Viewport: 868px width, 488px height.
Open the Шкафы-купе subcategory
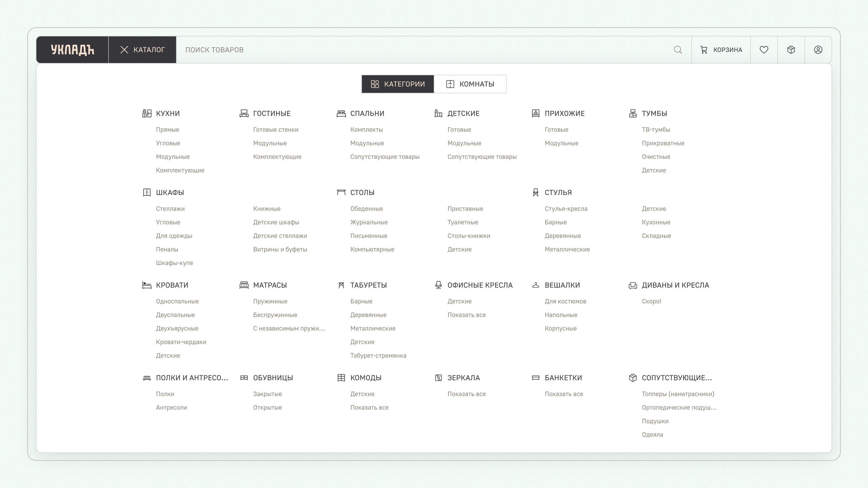tap(174, 263)
